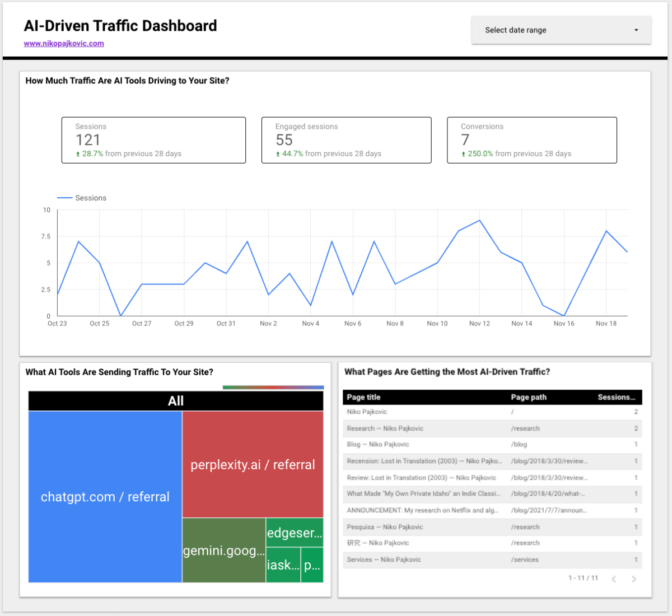Viewport: 672px width, 616px height.
Task: Click the Page path column header
Action: pyautogui.click(x=528, y=397)
